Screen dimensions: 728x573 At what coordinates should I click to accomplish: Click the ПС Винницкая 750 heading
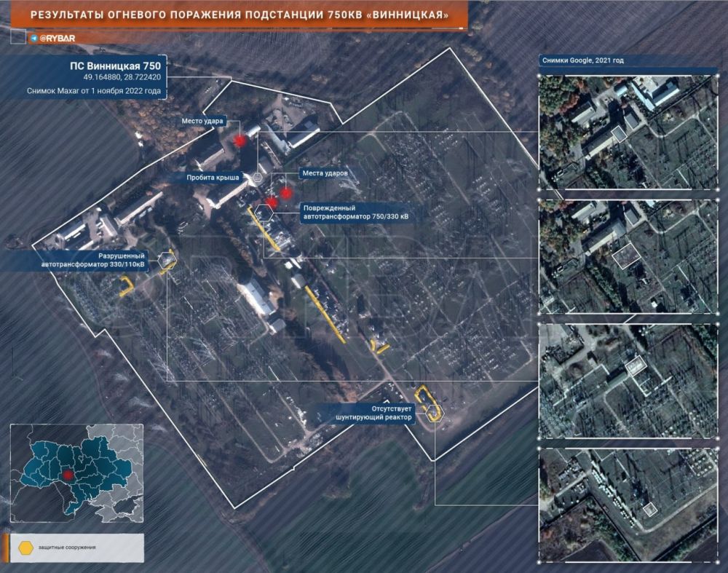click(125, 66)
